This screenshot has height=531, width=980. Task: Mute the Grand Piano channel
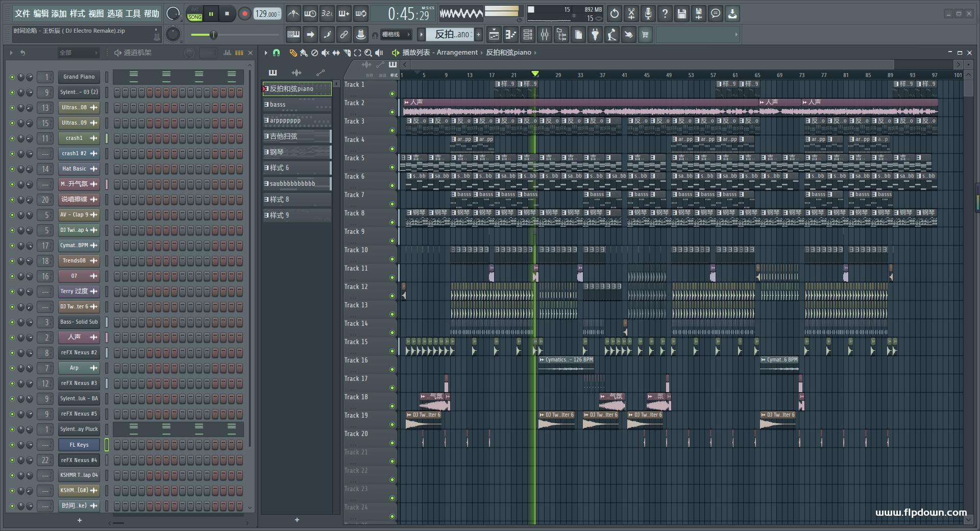(x=12, y=77)
